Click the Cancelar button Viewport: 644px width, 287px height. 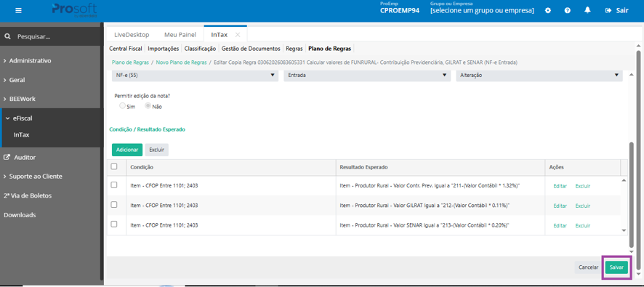point(588,267)
